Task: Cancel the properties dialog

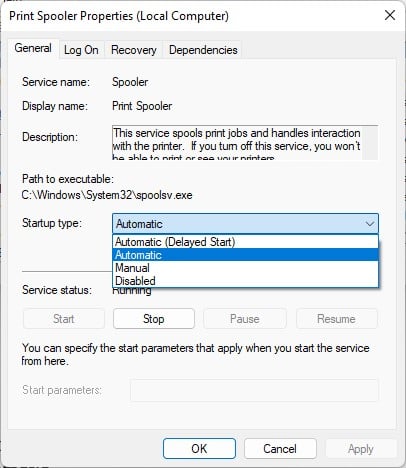Action: tap(280, 449)
